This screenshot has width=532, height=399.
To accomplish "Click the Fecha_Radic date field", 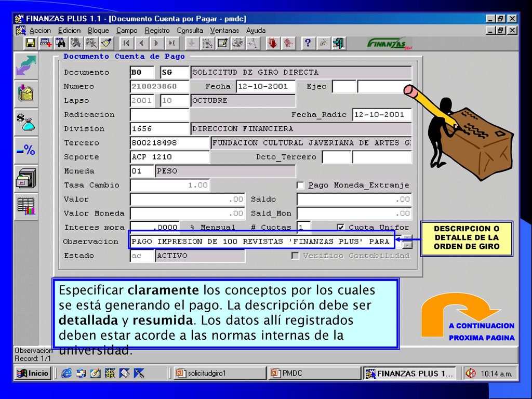I will click(382, 115).
